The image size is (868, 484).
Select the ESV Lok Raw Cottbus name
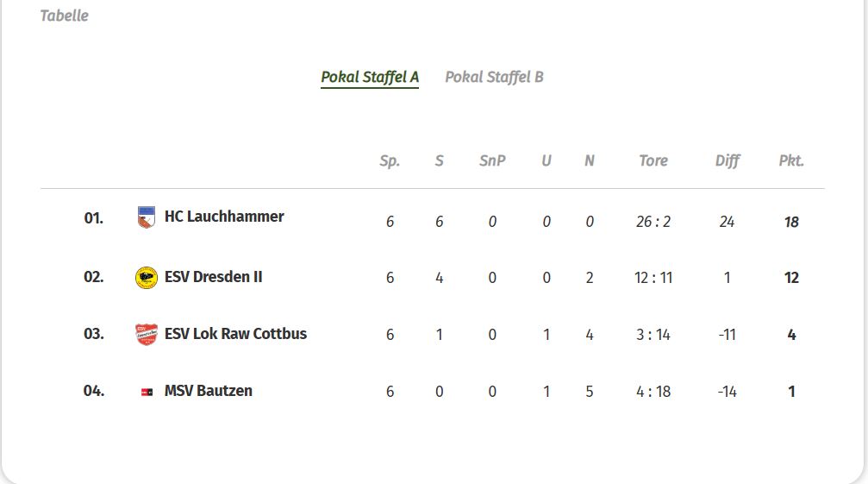click(235, 334)
